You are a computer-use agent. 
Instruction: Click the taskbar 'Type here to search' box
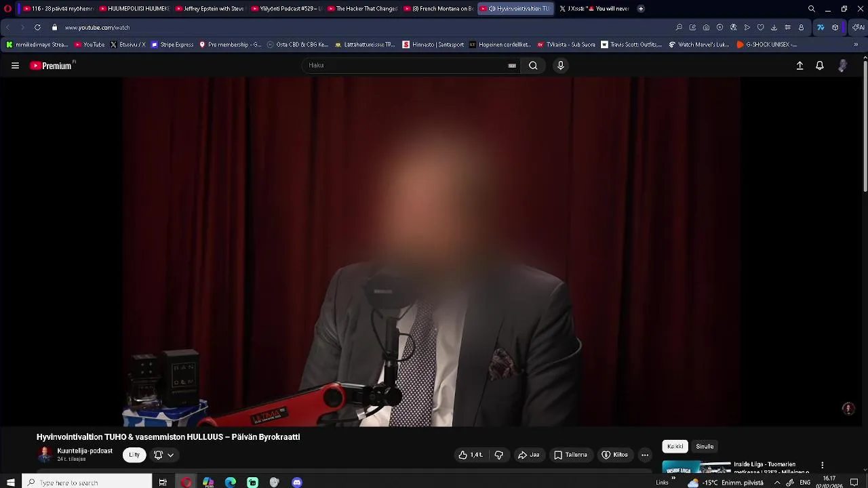pyautogui.click(x=87, y=483)
